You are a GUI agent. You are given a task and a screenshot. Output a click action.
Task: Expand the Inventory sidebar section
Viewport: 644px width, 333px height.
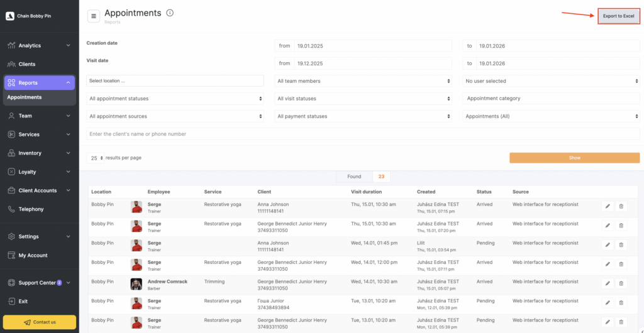(39, 153)
